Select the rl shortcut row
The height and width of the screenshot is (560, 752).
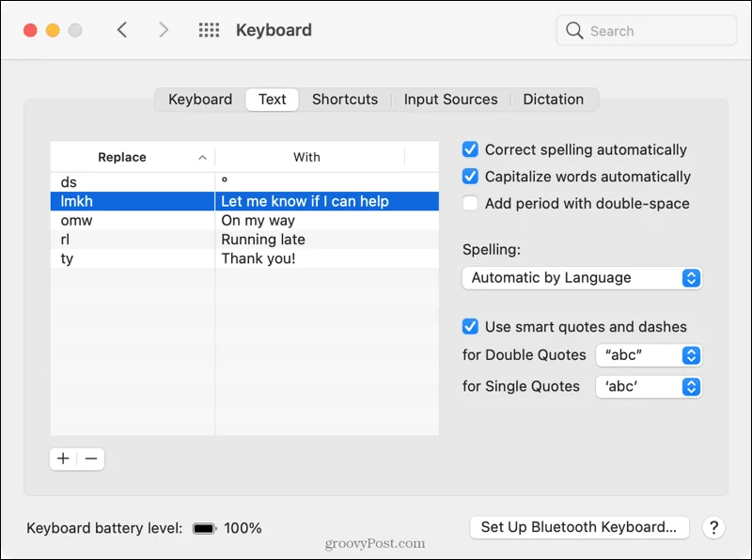tap(244, 240)
